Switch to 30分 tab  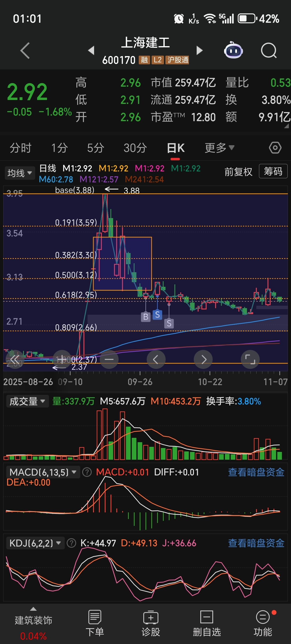(135, 148)
